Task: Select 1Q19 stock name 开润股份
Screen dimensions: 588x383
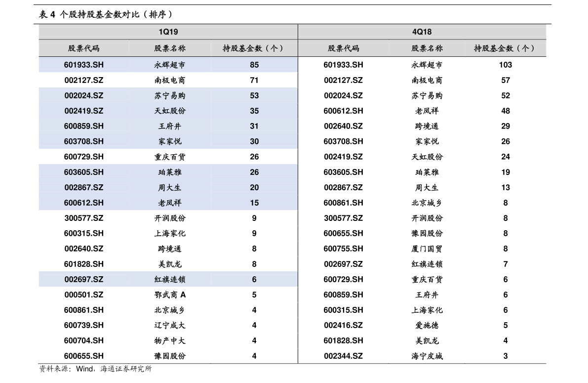Action: pyautogui.click(x=170, y=218)
